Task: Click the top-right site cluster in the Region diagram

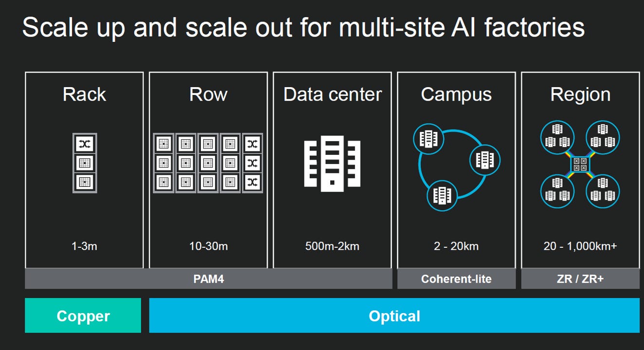Action: (x=603, y=137)
